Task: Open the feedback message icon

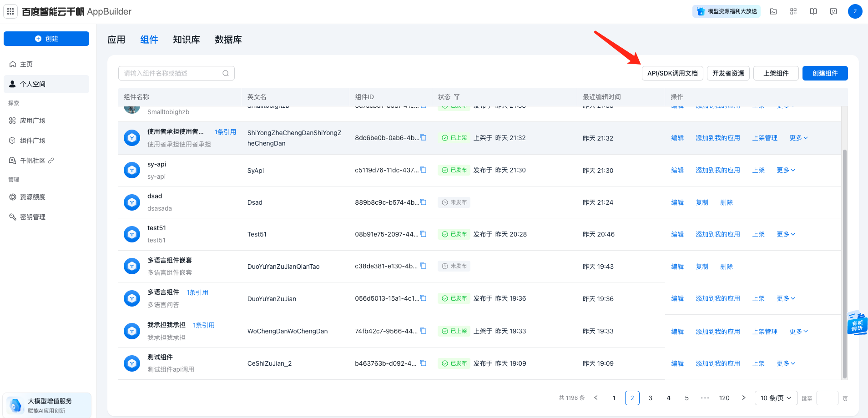Action: click(833, 11)
